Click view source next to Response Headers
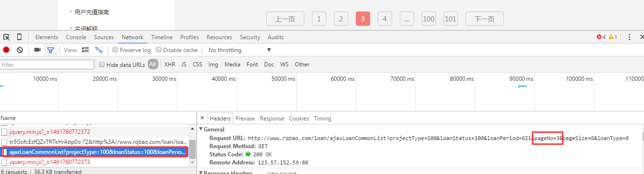The height and width of the screenshot is (174, 644). coord(281,172)
